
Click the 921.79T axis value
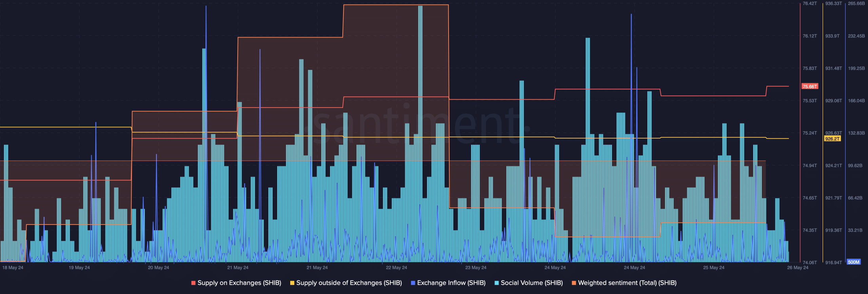pos(833,198)
